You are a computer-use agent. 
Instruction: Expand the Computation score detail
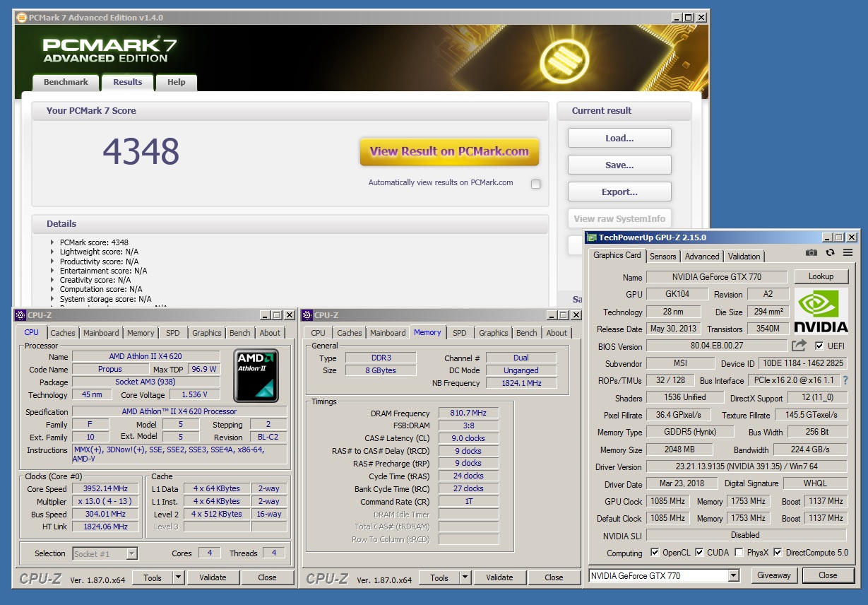52,289
